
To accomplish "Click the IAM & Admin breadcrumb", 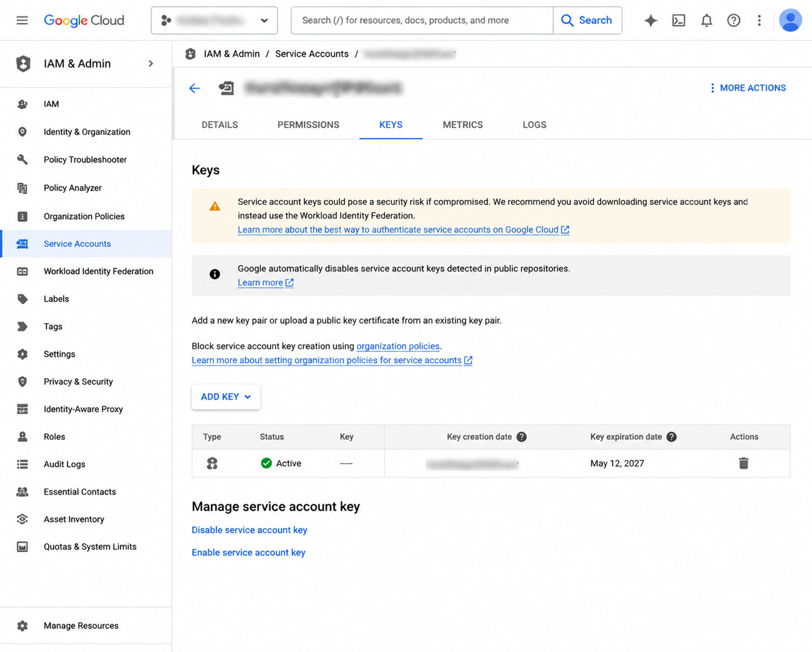I will point(232,54).
